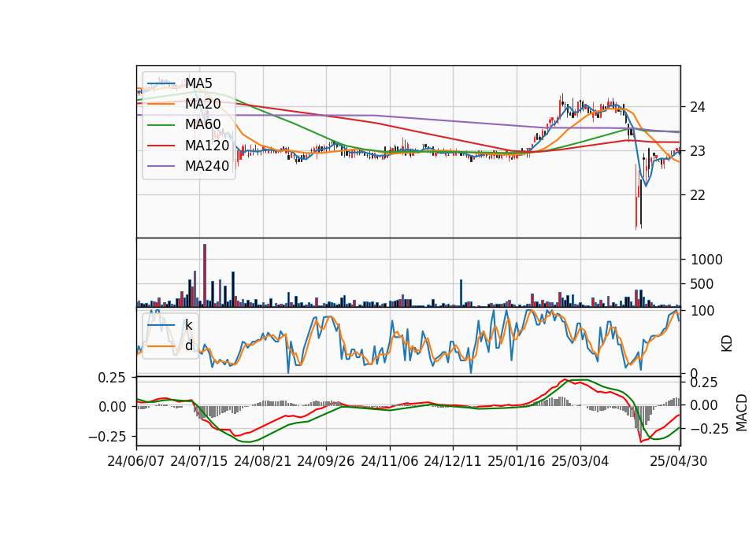This screenshot has height=543, width=756.
Task: Click the MA20 legend label
Action: [x=202, y=104]
